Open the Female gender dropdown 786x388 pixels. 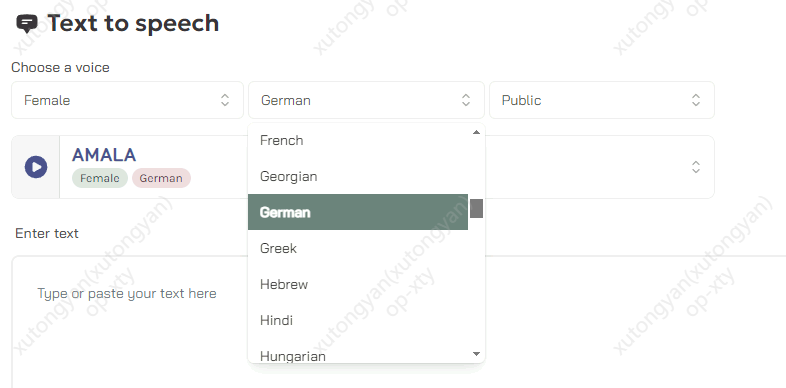pos(127,100)
